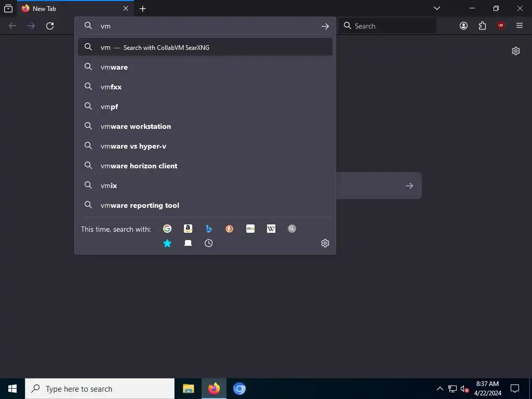Expand the list all tabs chevron
Image resolution: width=532 pixels, height=399 pixels.
437,8
